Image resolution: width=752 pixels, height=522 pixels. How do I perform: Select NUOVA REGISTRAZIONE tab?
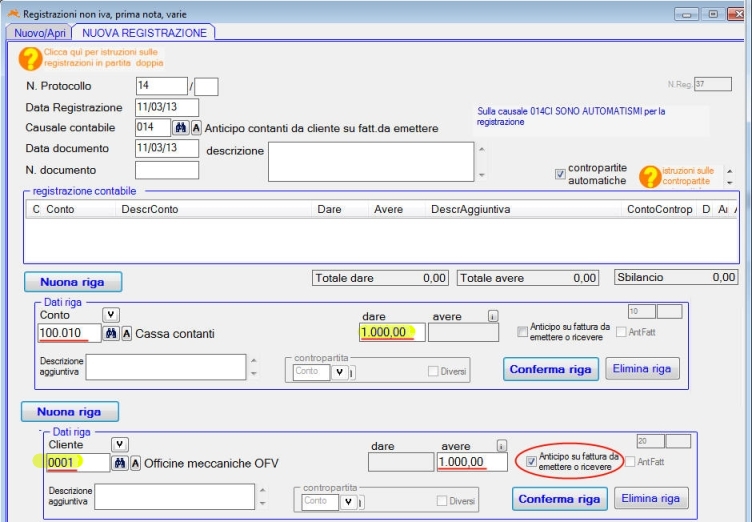144,33
